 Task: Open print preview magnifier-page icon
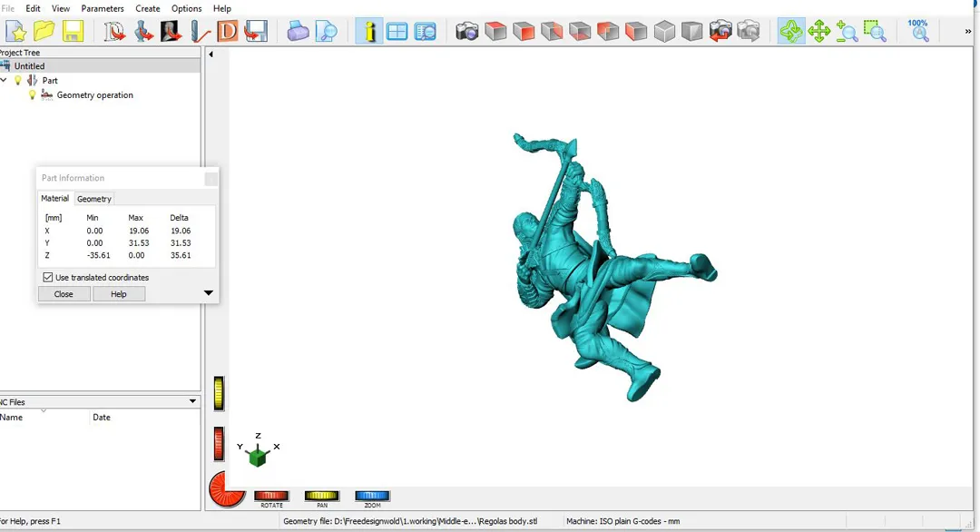pyautogui.click(x=327, y=31)
